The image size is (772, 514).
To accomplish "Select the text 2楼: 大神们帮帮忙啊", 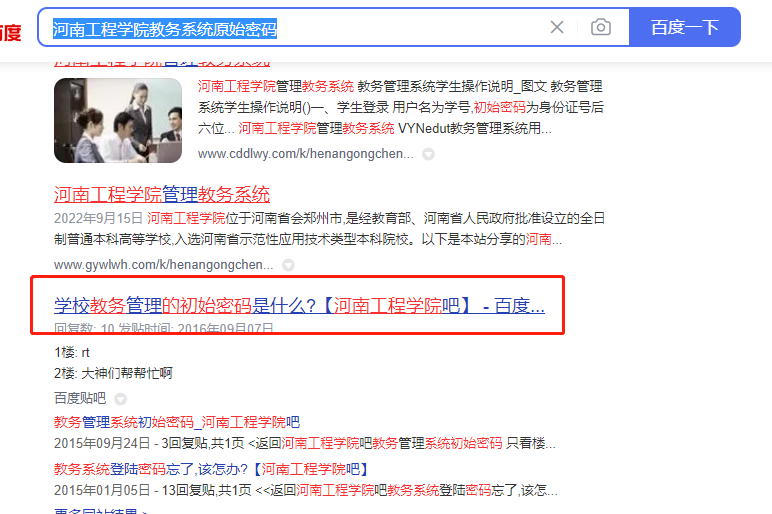I will click(x=113, y=373).
